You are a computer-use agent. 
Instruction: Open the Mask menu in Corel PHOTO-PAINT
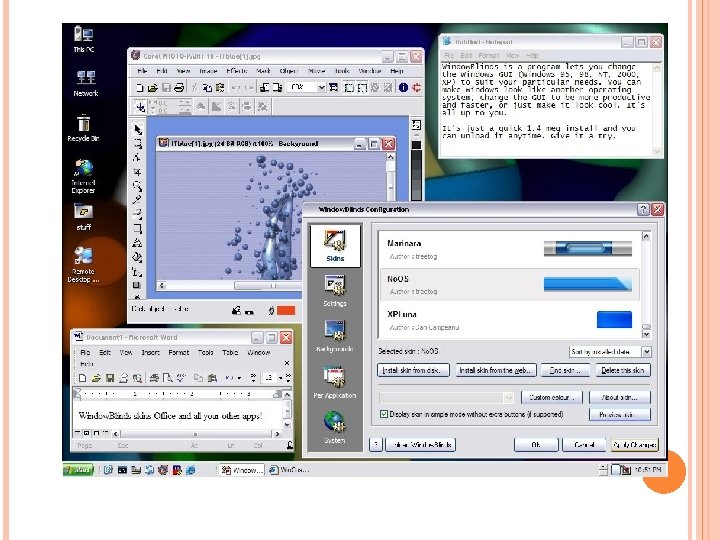[x=263, y=71]
